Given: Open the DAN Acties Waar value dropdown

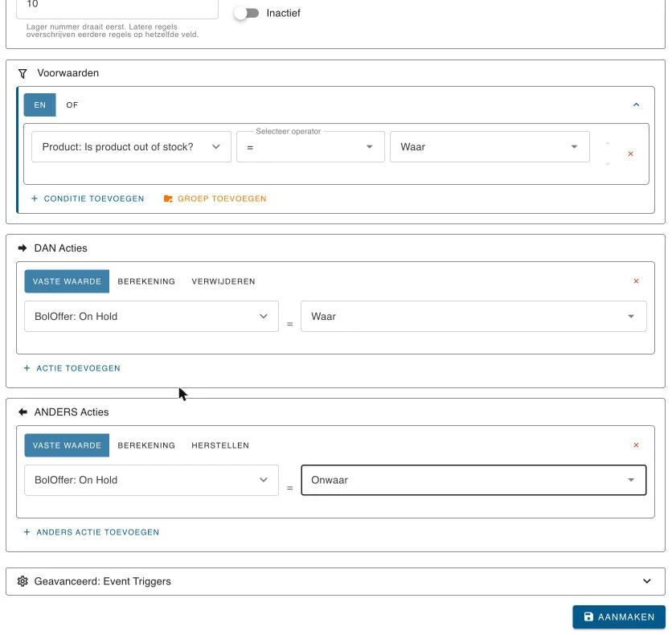Looking at the screenshot, I should coord(473,317).
